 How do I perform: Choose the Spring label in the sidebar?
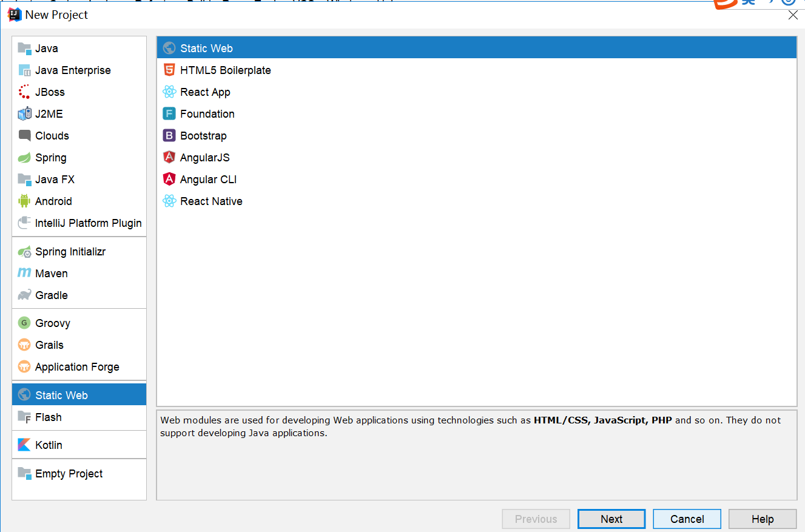click(x=51, y=158)
